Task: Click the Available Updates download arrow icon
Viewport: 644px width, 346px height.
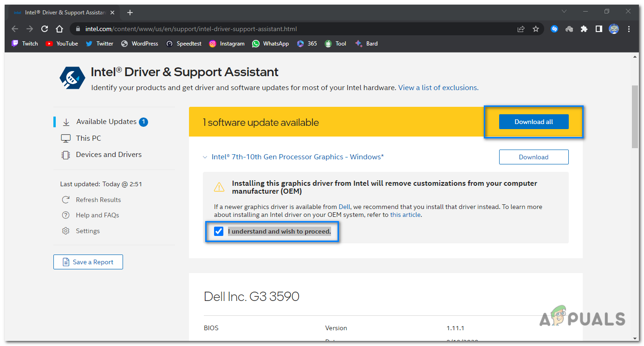Action: 66,122
